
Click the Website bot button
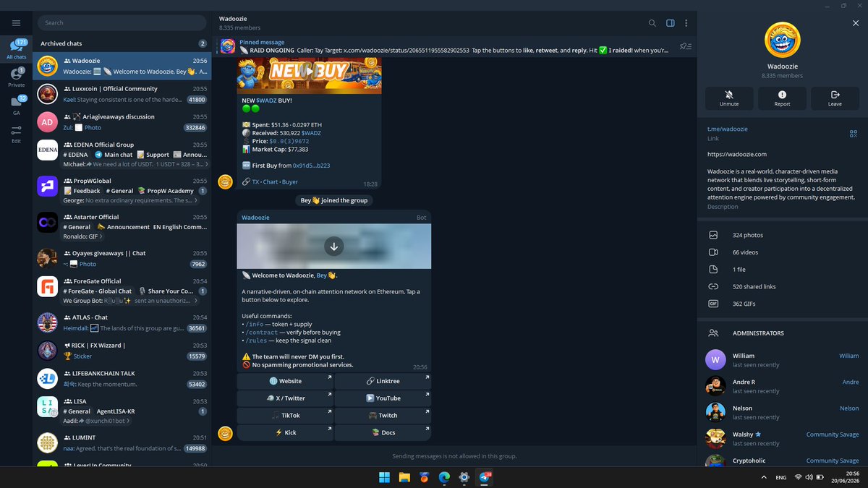coord(285,381)
